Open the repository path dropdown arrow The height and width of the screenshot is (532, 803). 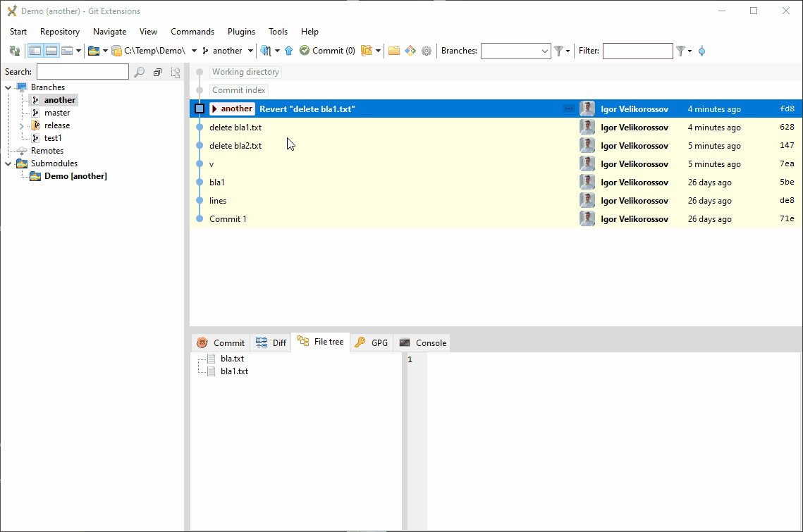(194, 51)
